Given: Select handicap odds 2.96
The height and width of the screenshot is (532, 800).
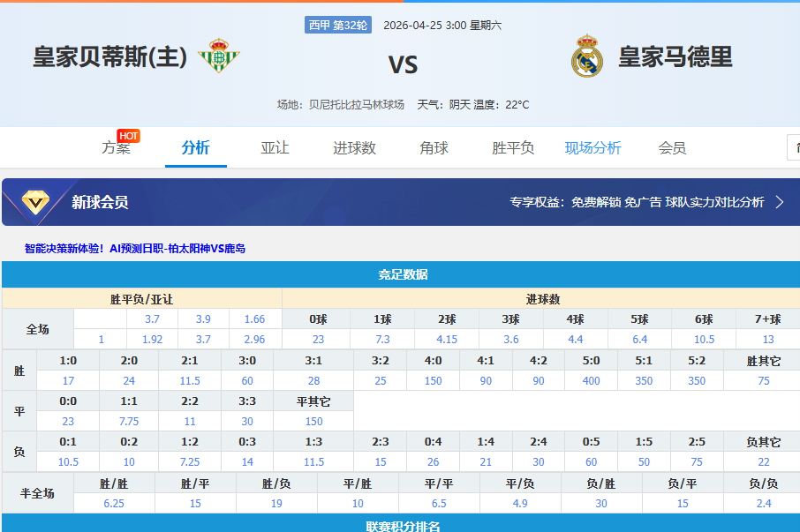Looking at the screenshot, I should (x=254, y=340).
